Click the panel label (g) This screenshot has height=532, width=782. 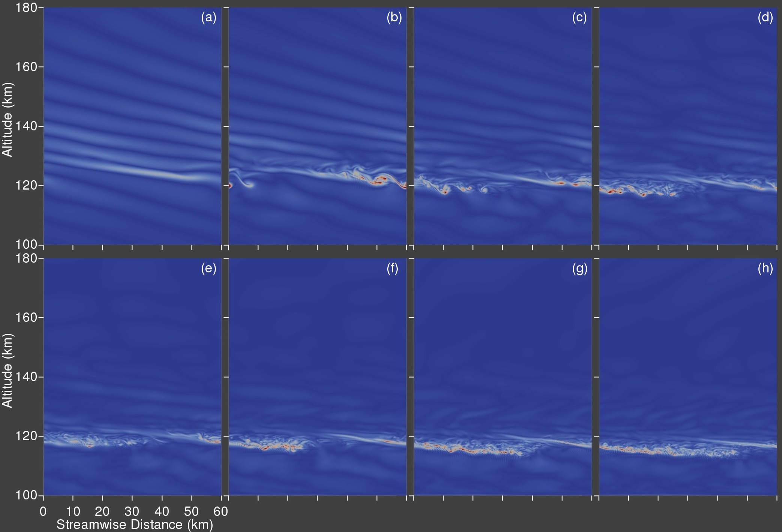(x=580, y=268)
